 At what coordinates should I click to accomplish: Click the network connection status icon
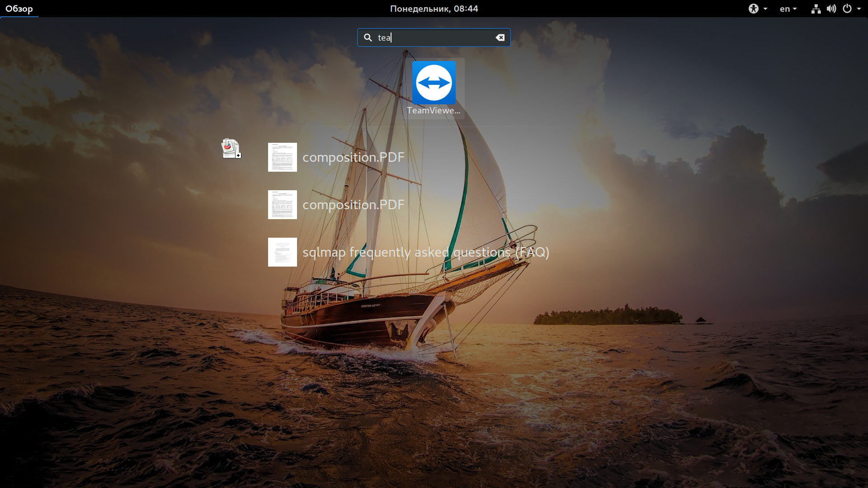tap(816, 9)
